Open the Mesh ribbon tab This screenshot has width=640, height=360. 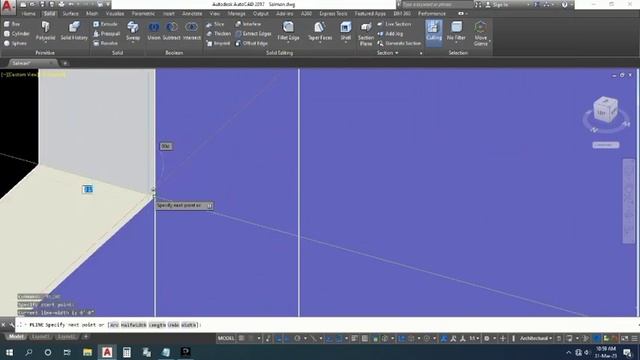pyautogui.click(x=92, y=14)
